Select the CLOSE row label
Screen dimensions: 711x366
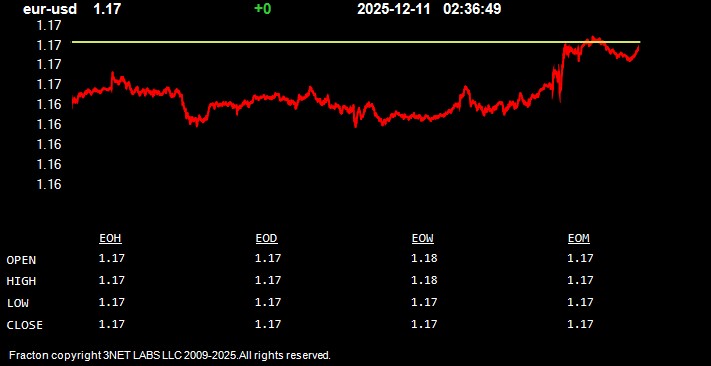click(x=24, y=325)
